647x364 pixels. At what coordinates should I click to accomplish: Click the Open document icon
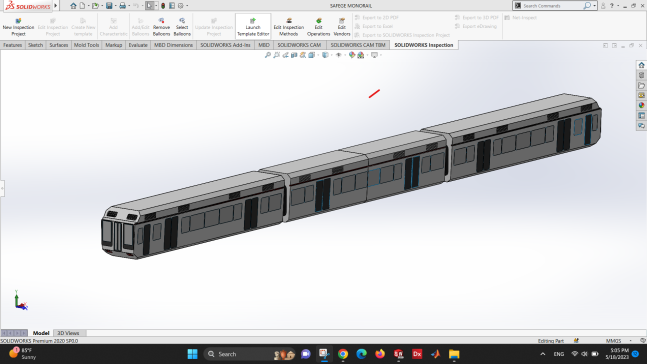click(95, 6)
